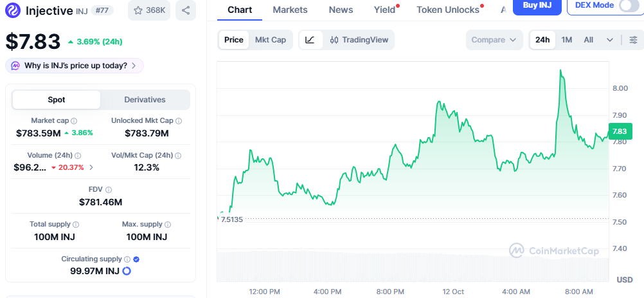Click the circulating supply progress ring
Viewport: 644px width, 298px height.
127,271
